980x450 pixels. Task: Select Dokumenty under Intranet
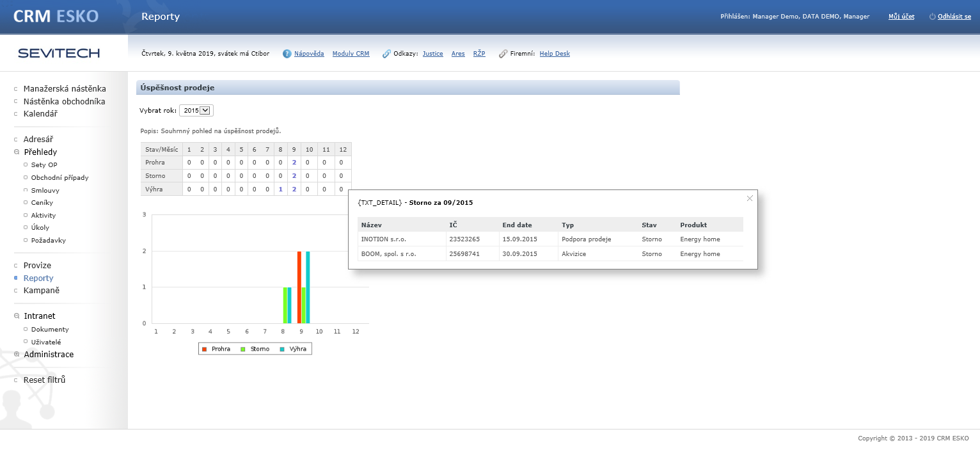(50, 330)
